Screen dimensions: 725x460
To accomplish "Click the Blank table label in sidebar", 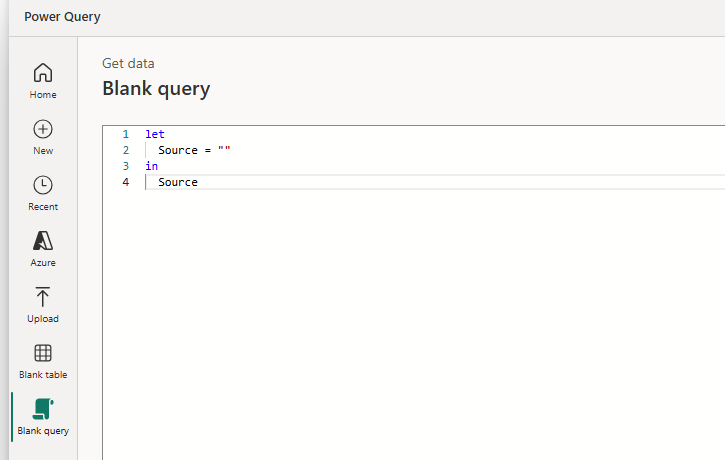I will [43, 375].
